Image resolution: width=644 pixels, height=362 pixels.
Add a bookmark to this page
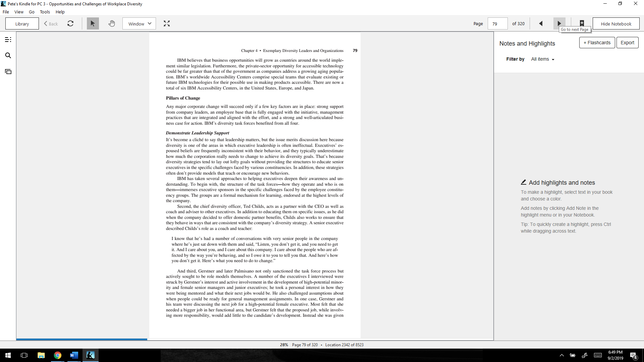click(x=582, y=23)
